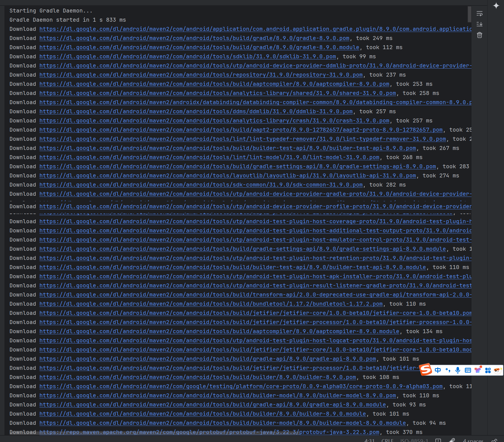Open the CRLF line separator selector
Viewport: 504px width, 442px height.
pos(387,440)
